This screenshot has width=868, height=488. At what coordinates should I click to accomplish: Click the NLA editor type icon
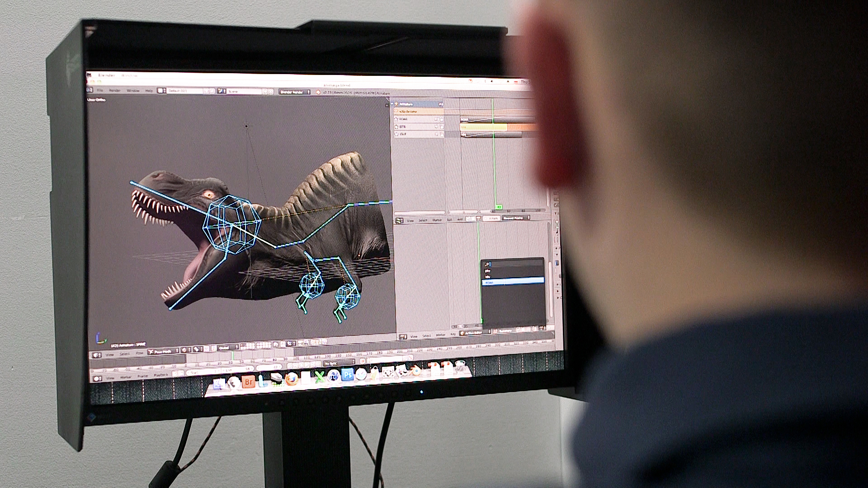click(x=399, y=221)
